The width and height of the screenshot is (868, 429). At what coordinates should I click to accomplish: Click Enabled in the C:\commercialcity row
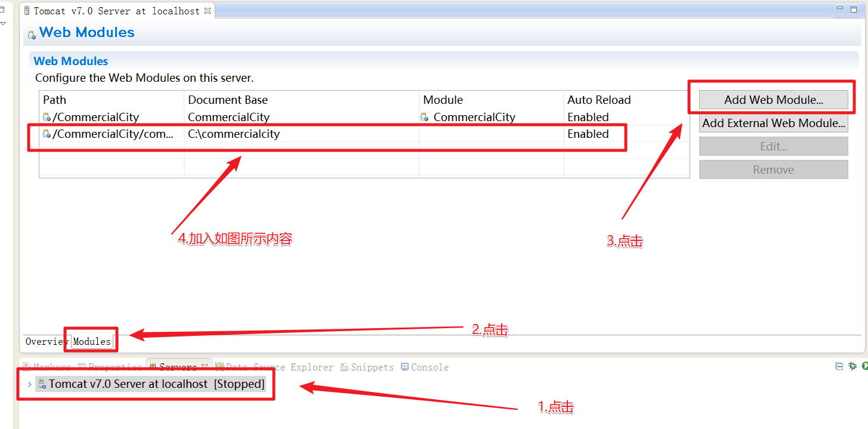(x=588, y=134)
